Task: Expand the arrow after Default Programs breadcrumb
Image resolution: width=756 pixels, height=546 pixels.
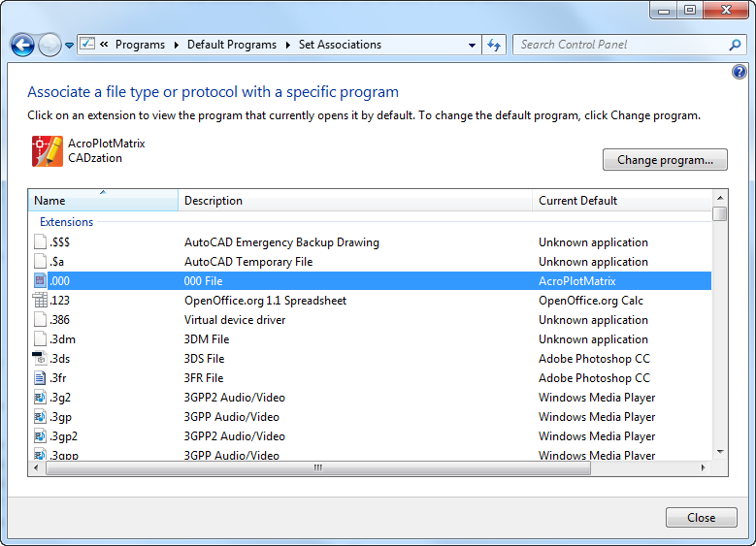Action: point(288,45)
